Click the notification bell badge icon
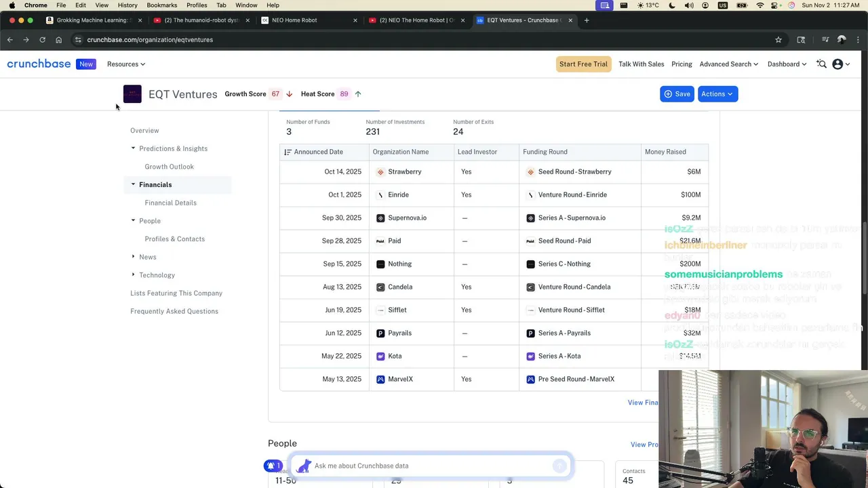This screenshot has height=488, width=868. pos(273,466)
